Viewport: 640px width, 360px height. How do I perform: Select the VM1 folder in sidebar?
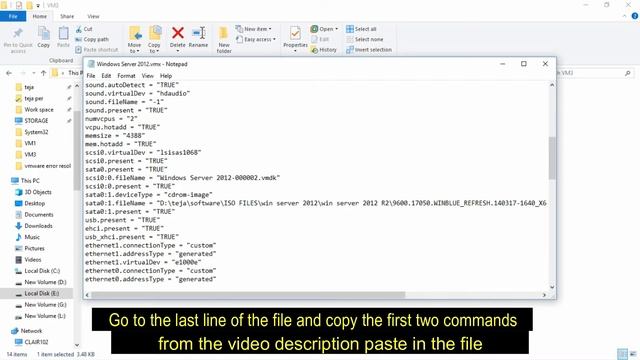click(x=30, y=143)
